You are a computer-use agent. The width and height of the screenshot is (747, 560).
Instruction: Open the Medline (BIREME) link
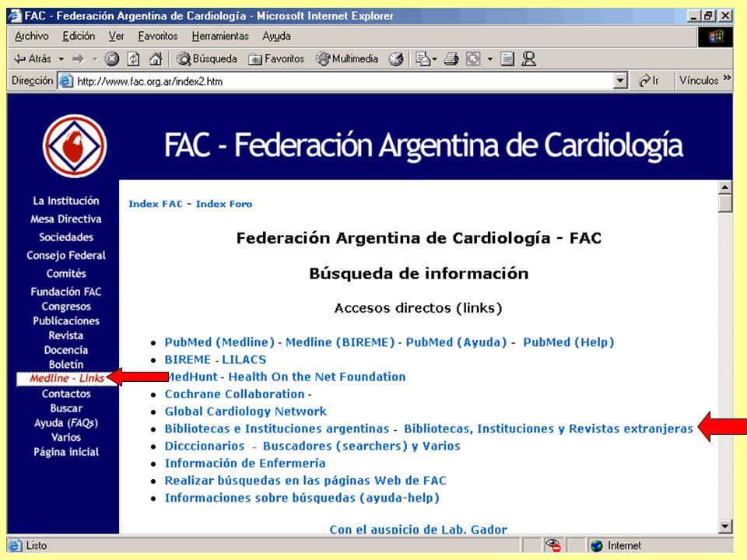coord(340,342)
